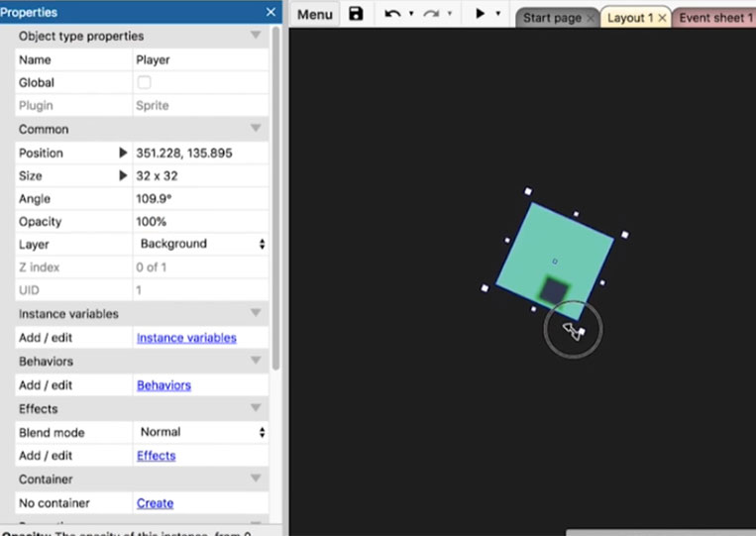Edit the Position value 351.228, 135.895
The height and width of the screenshot is (536, 756).
tap(200, 153)
